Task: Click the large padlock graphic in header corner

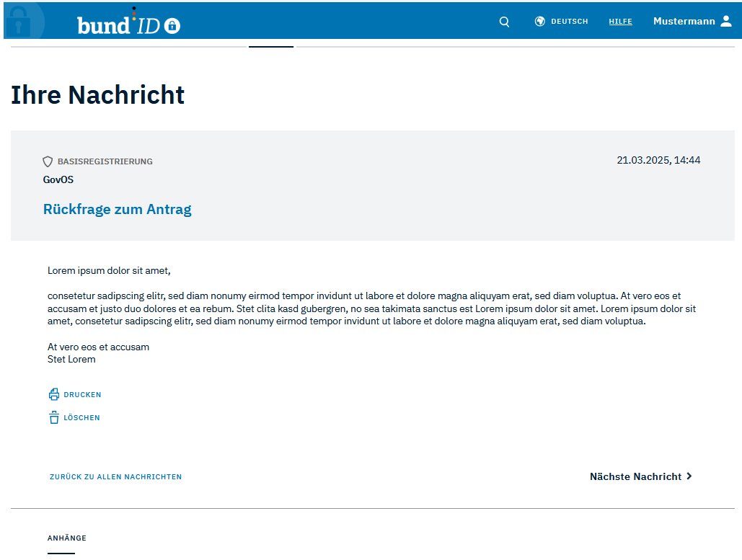Action: coord(22,22)
